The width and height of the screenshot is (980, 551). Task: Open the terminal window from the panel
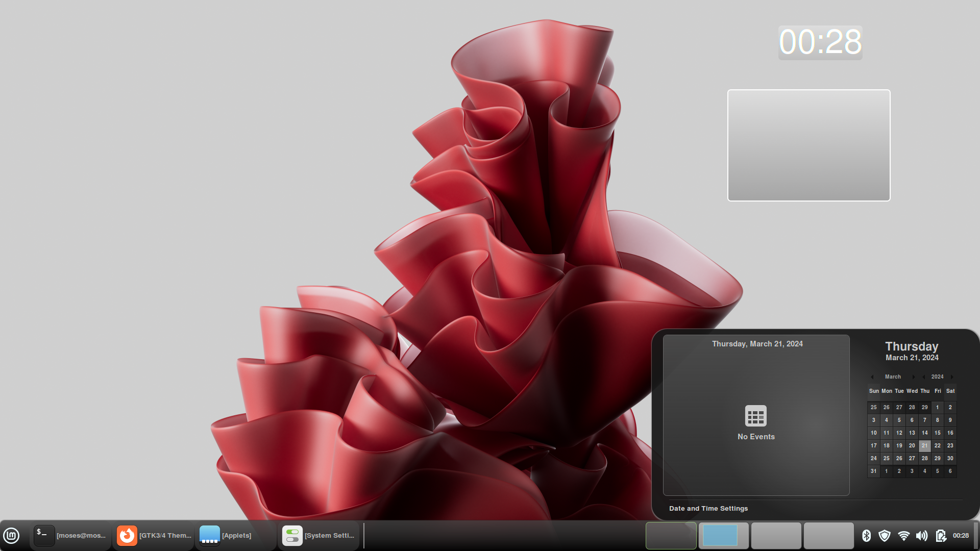(70, 536)
